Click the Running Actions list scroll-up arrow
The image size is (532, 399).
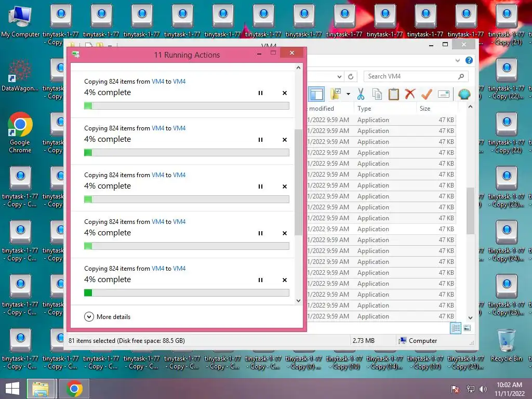298,68
